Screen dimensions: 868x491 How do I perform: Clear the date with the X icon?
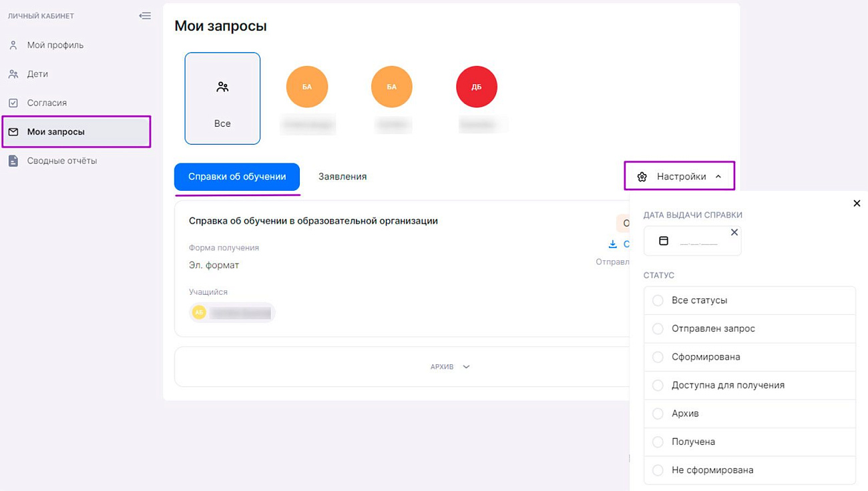point(734,232)
